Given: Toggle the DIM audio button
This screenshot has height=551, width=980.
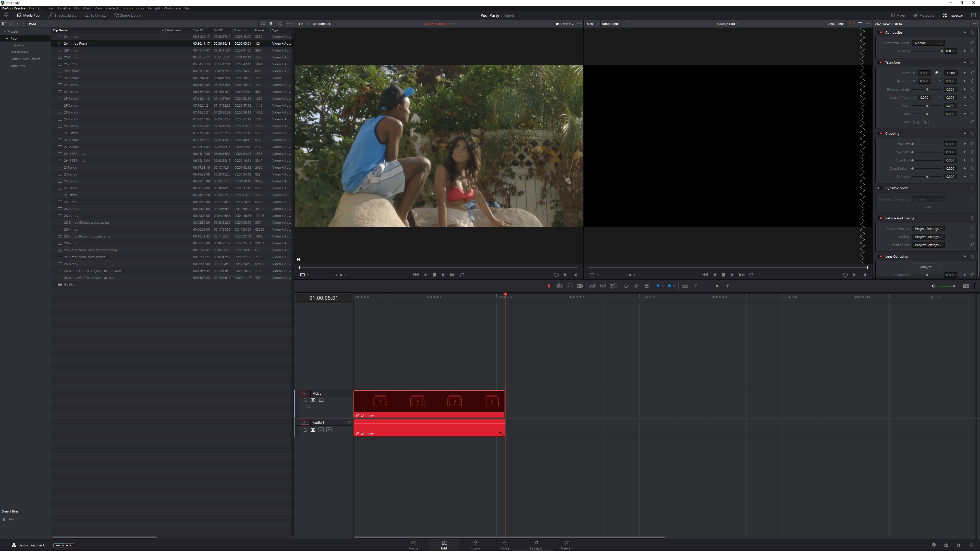Looking at the screenshot, I should tap(966, 286).
